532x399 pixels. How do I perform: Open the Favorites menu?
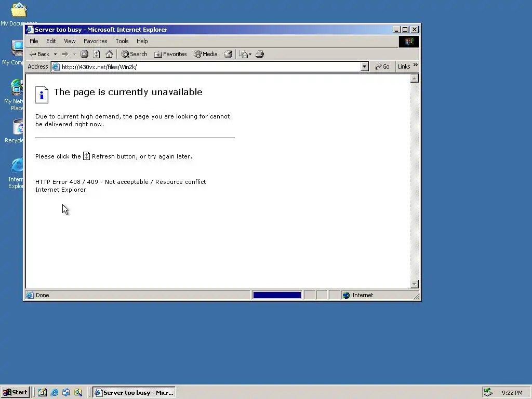[96, 41]
